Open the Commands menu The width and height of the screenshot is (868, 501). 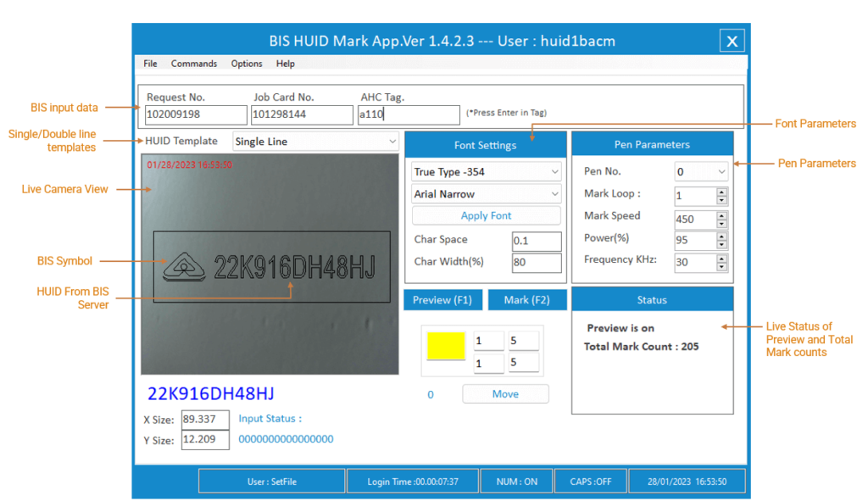coord(194,64)
